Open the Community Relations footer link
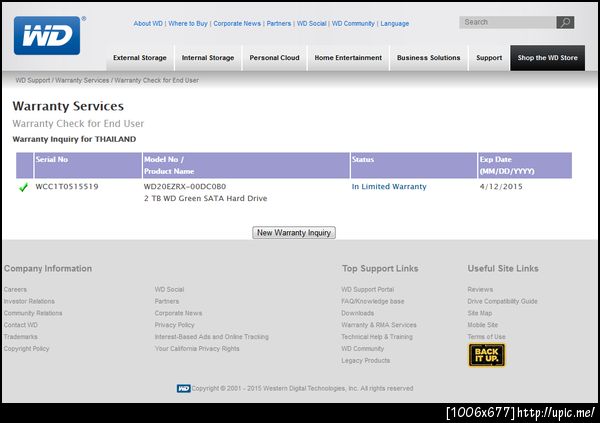600x423 pixels. point(33,314)
